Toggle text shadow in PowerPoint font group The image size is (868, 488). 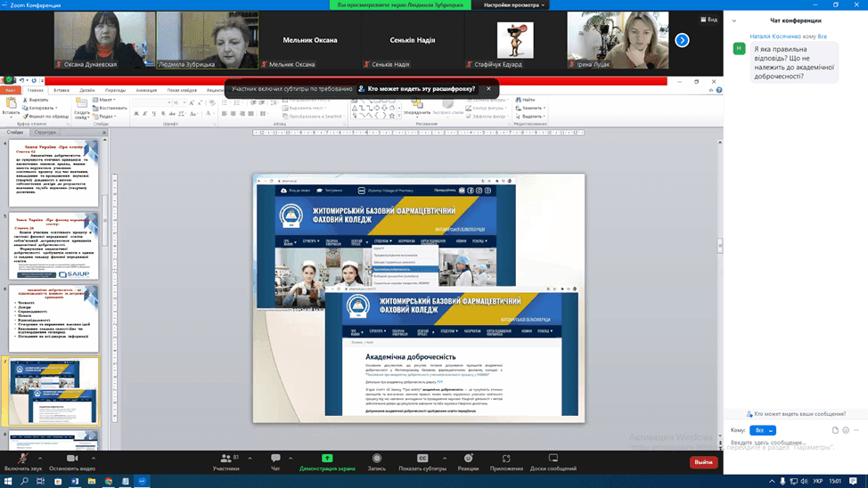pyautogui.click(x=163, y=113)
